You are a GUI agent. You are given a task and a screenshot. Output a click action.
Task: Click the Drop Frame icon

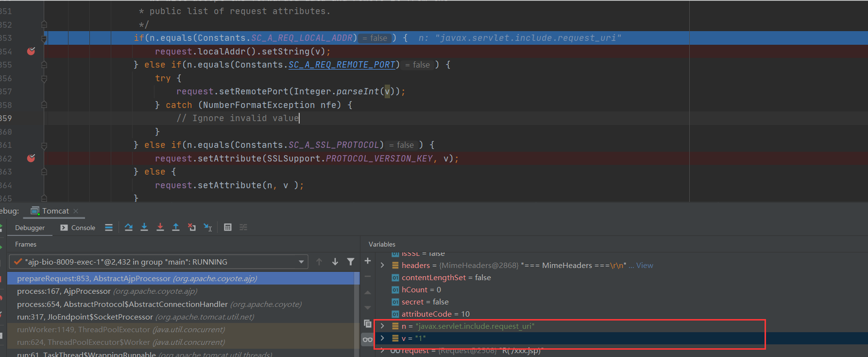(x=192, y=227)
